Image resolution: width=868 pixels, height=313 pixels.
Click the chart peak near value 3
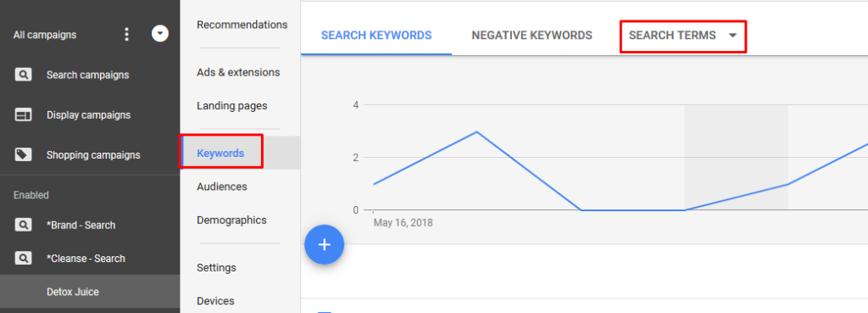pyautogui.click(x=476, y=131)
